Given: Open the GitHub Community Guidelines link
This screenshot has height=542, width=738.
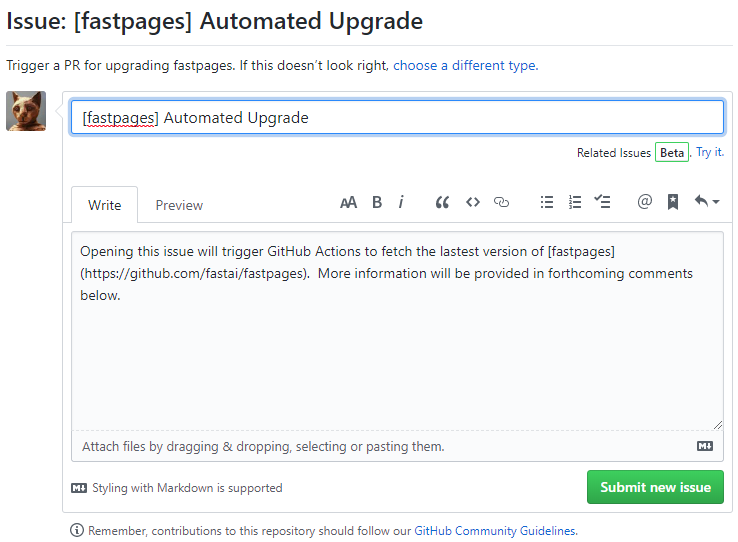Looking at the screenshot, I should click(x=496, y=531).
